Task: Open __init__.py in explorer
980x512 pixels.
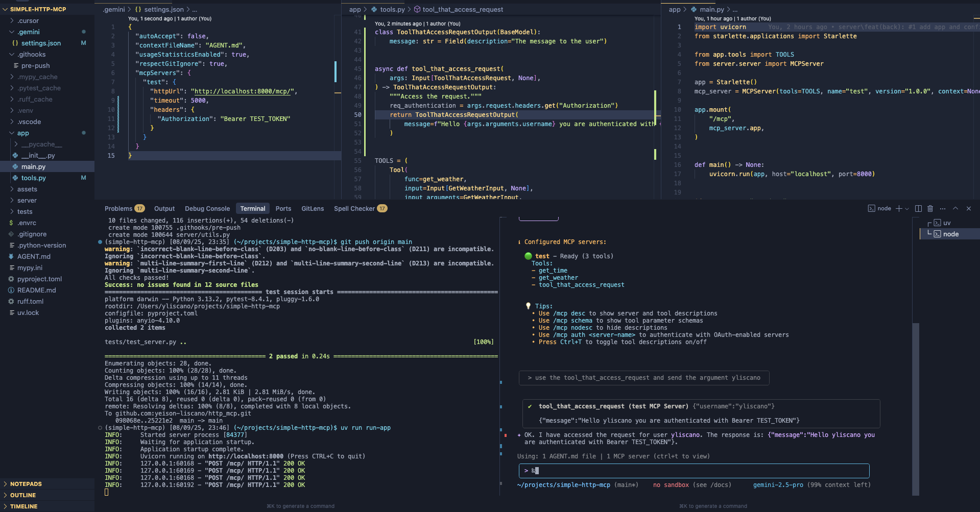Action: pos(38,155)
